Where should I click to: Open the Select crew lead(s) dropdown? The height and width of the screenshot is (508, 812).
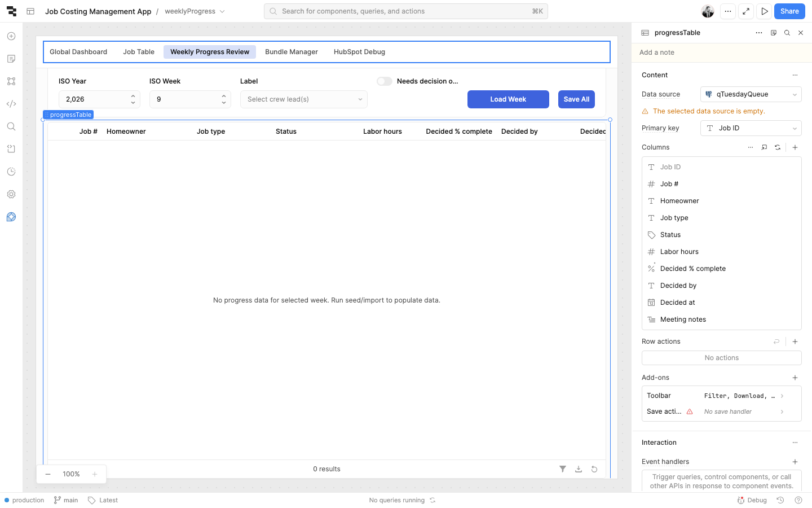click(303, 99)
